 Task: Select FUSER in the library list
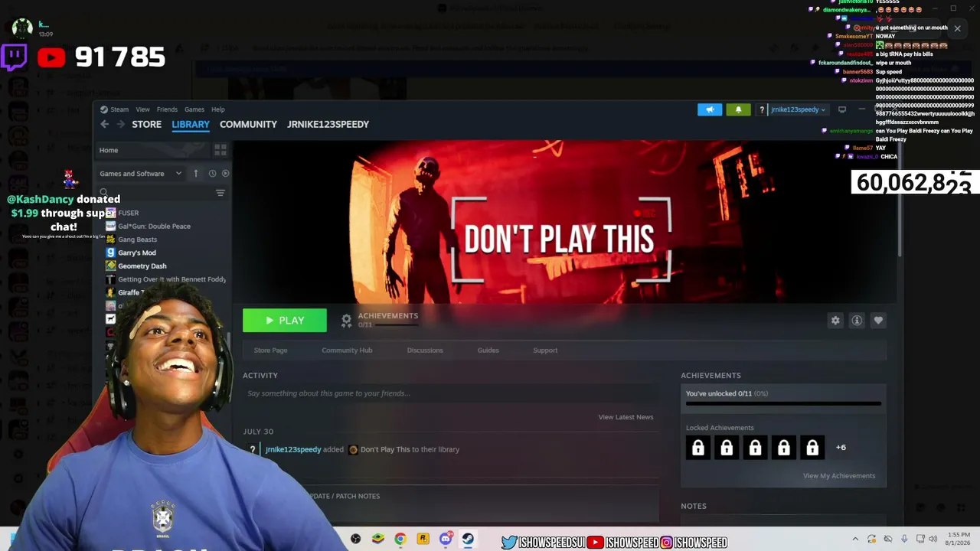click(129, 213)
